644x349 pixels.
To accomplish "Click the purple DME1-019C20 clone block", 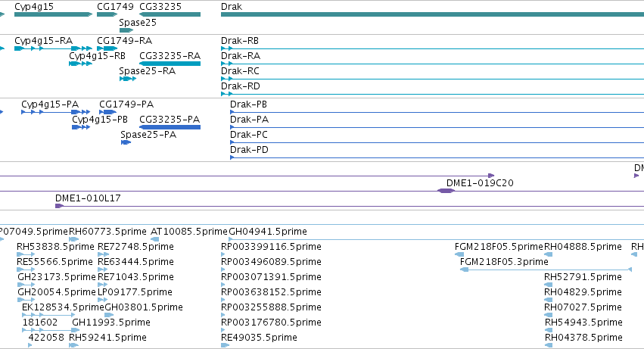I will (446, 191).
